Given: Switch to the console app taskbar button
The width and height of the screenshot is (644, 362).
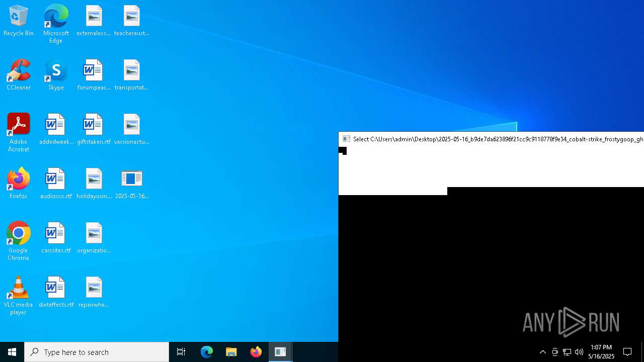Looking at the screenshot, I should pos(280,352).
